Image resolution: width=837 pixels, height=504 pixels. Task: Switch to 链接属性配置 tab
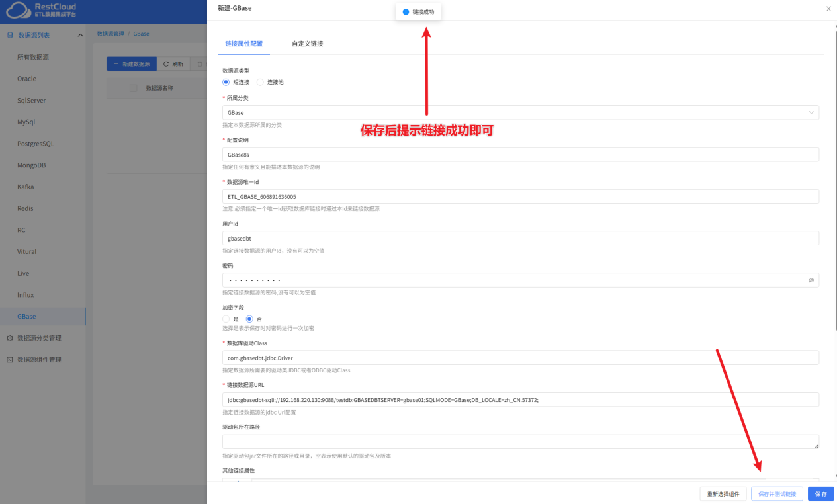[x=243, y=44]
